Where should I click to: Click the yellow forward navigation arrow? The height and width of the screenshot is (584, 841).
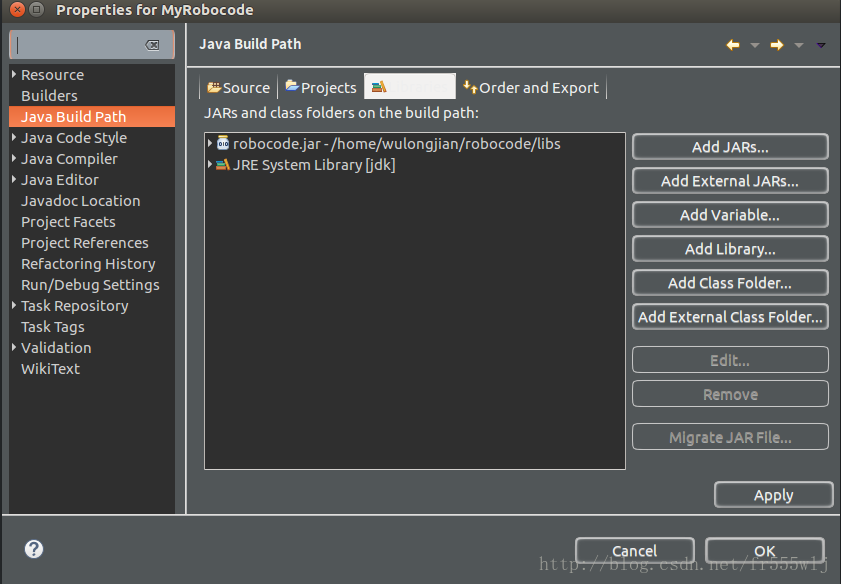tap(777, 45)
